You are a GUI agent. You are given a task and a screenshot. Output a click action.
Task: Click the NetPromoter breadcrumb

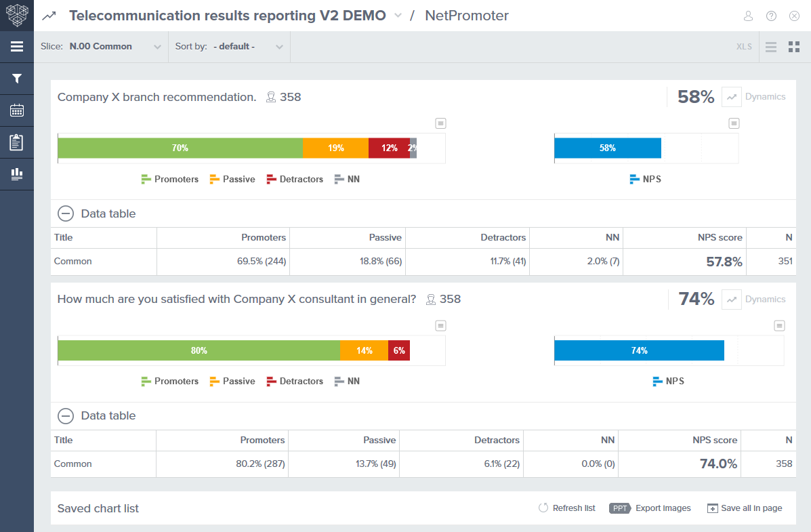(x=467, y=16)
